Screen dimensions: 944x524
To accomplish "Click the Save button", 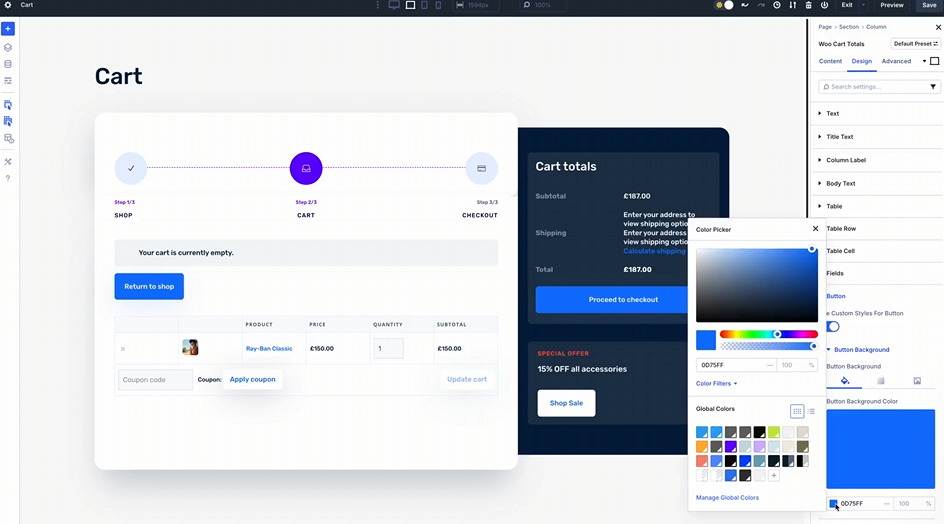I will 930,5.
